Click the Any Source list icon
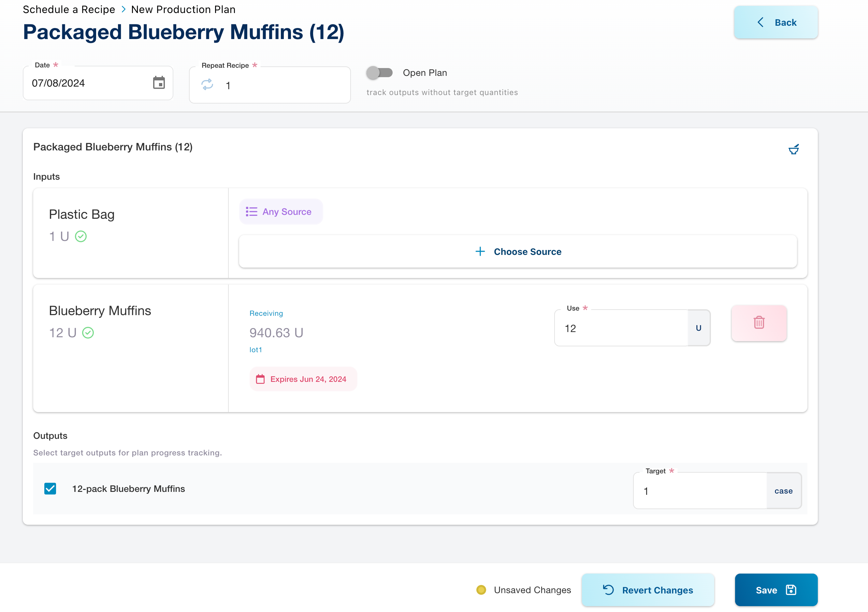 point(252,212)
